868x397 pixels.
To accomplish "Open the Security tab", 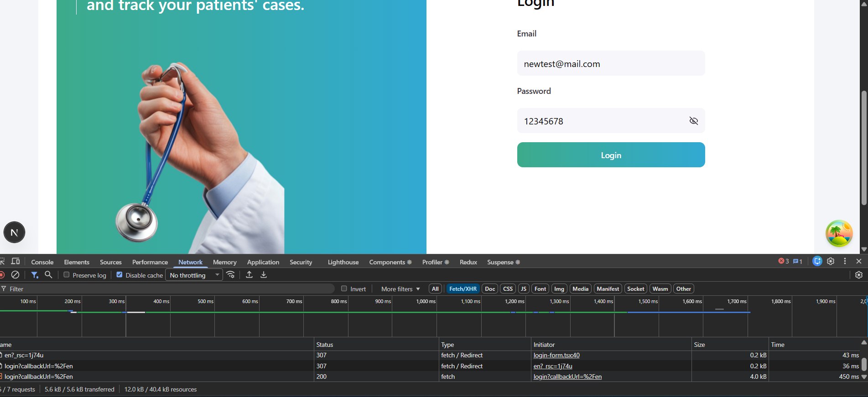I will pyautogui.click(x=301, y=262).
